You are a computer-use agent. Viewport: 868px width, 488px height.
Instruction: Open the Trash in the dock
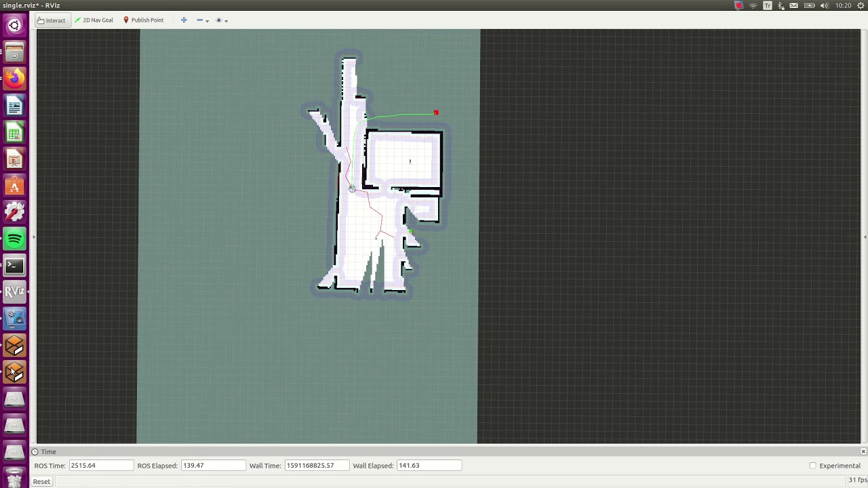point(14,479)
